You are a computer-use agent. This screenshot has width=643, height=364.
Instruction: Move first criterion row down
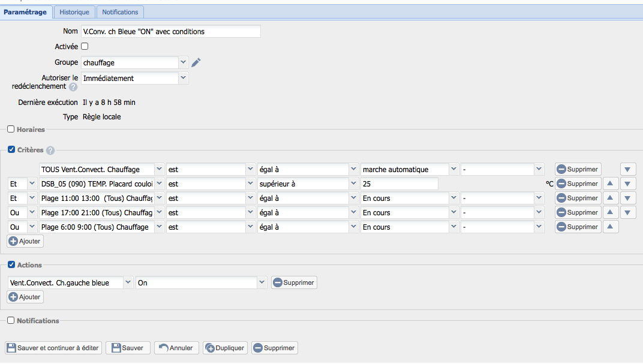tap(628, 170)
